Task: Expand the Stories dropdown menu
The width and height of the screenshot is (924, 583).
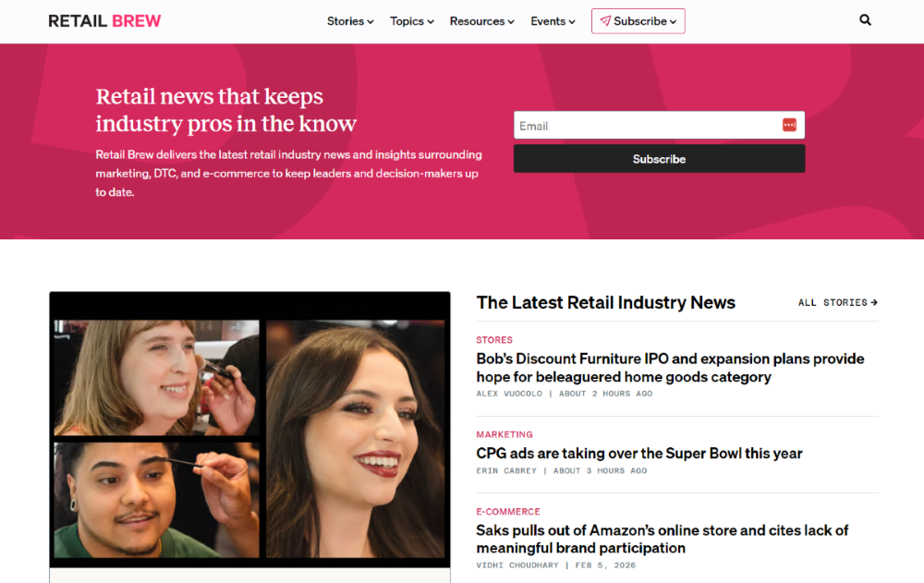Action: [350, 21]
